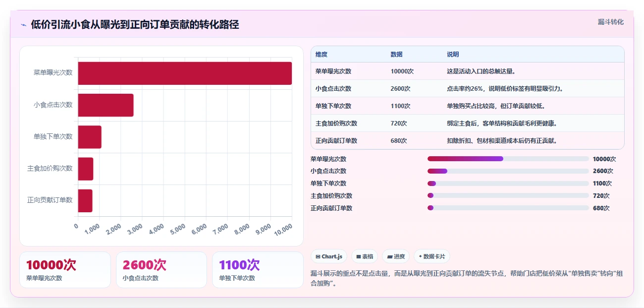Image resolution: width=644 pixels, height=308 pixels.
Task: Select the 表格 chip
Action: click(365, 256)
